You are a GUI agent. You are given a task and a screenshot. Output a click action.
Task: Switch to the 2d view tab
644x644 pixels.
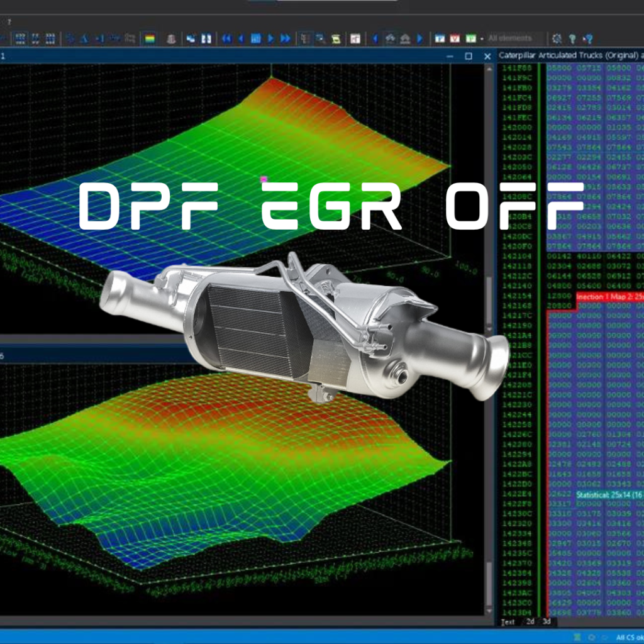(x=530, y=622)
